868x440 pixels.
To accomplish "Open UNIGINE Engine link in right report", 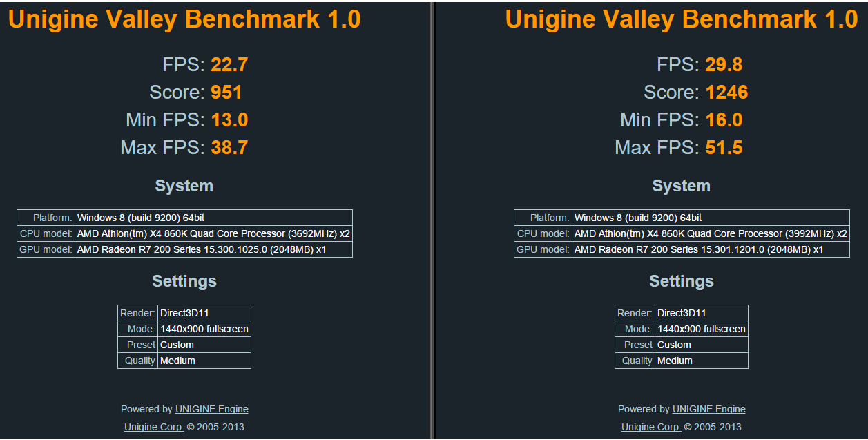I will click(708, 409).
